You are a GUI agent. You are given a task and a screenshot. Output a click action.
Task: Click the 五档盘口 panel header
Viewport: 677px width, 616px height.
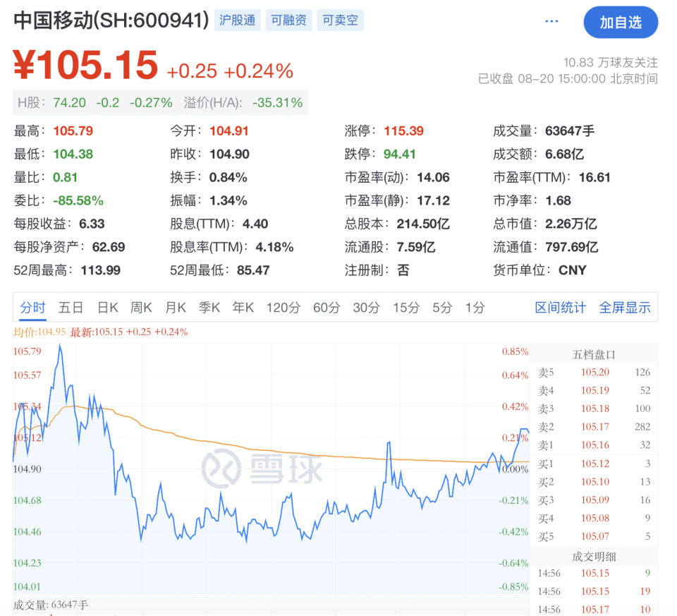[x=594, y=355]
